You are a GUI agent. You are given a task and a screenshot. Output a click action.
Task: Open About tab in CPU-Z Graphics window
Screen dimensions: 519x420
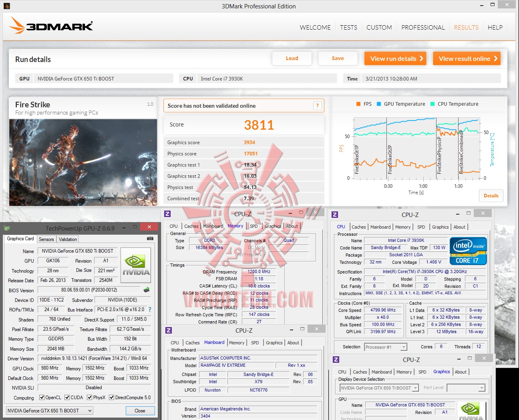point(461,372)
